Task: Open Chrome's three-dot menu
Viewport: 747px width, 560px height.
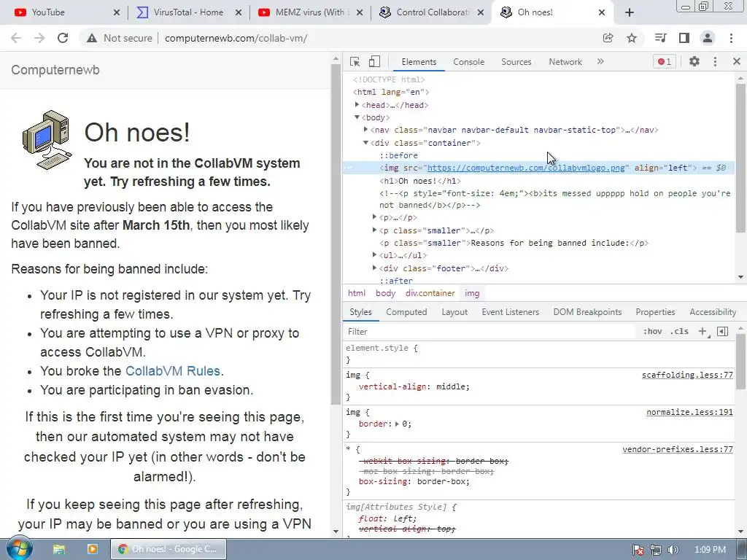Action: (x=731, y=38)
